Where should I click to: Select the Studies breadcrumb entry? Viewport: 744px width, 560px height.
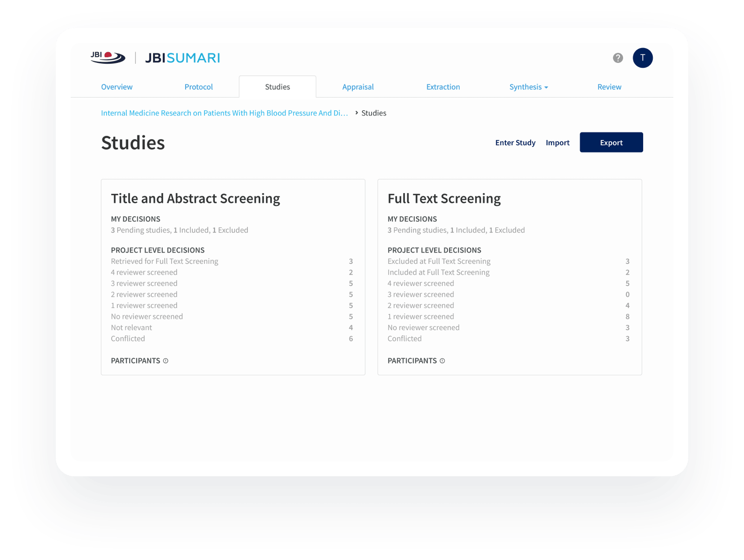click(x=374, y=113)
